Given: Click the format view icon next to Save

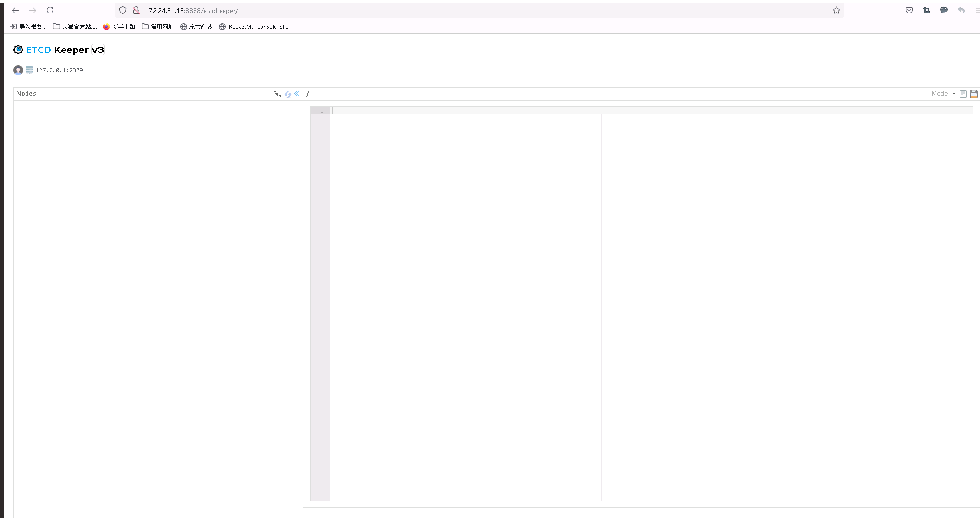Looking at the screenshot, I should coord(963,93).
